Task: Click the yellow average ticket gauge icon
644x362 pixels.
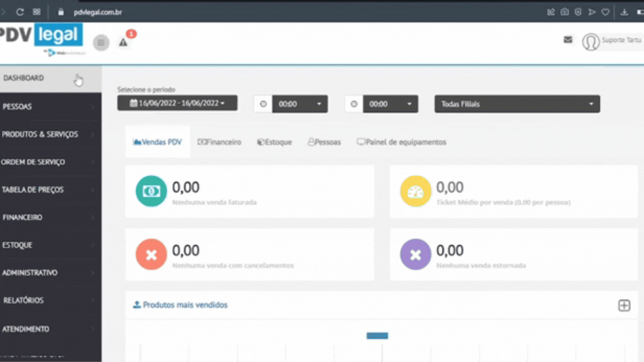Action: (x=415, y=191)
